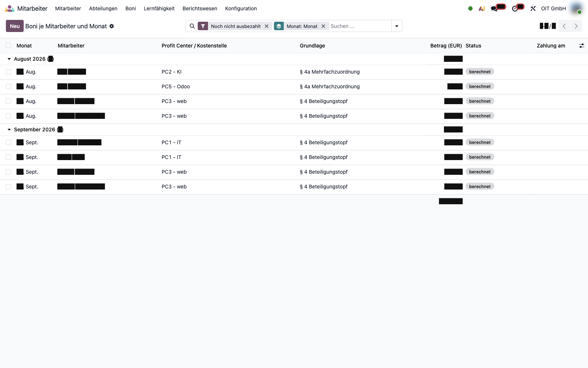This screenshot has height=368, width=588.
Task: Open the search options dropdown arrow
Action: tap(397, 26)
